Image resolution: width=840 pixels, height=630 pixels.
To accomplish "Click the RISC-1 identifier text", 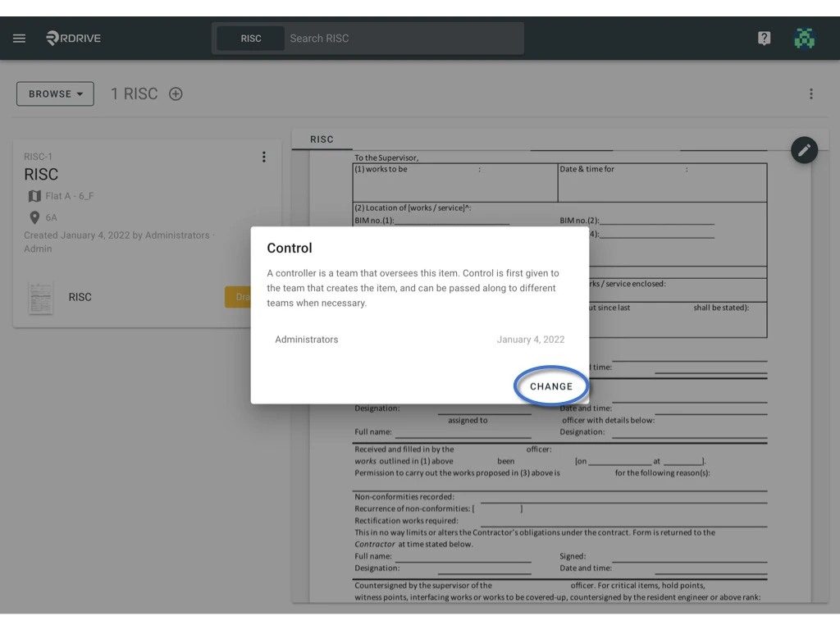I will coord(38,157).
